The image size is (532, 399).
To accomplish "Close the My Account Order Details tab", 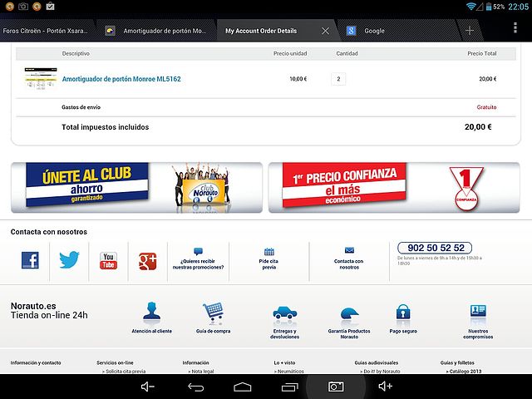I will coord(325,31).
